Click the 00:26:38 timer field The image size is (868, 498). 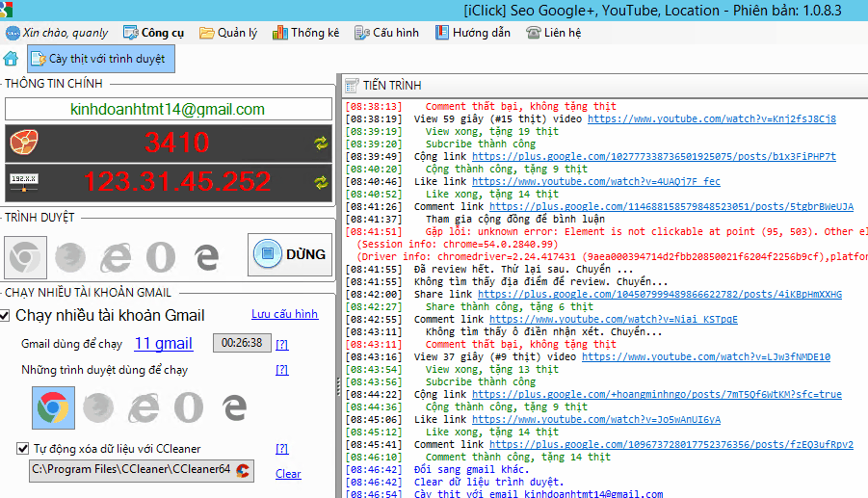(x=242, y=343)
